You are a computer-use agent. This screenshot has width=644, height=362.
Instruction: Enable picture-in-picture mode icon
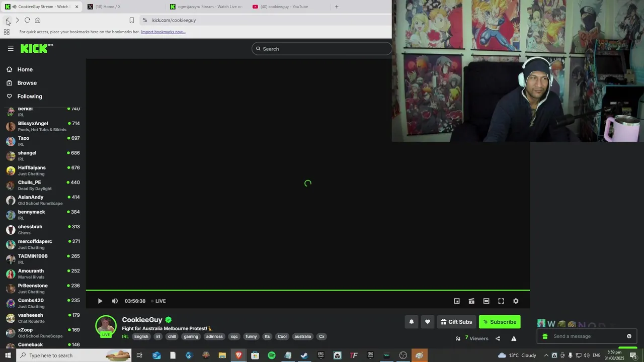click(457, 301)
